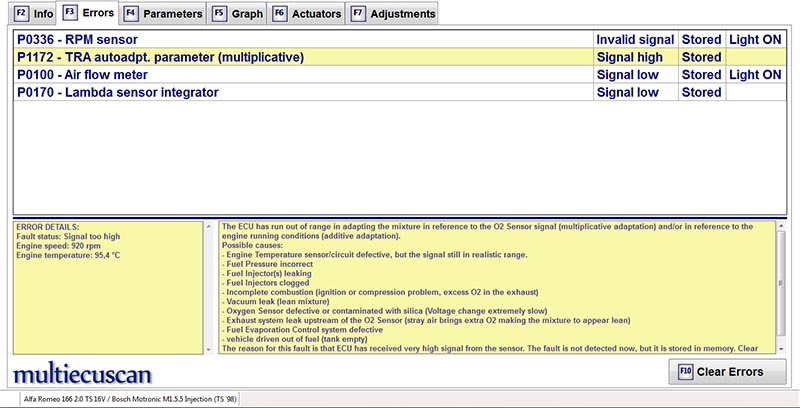Click the F4 key icon beside Parameters

[130, 14]
